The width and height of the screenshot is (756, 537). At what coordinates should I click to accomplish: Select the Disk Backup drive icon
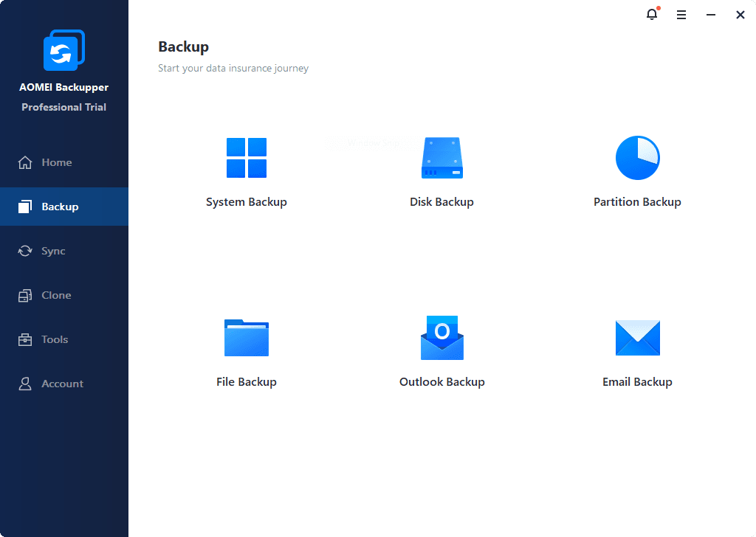coord(442,158)
